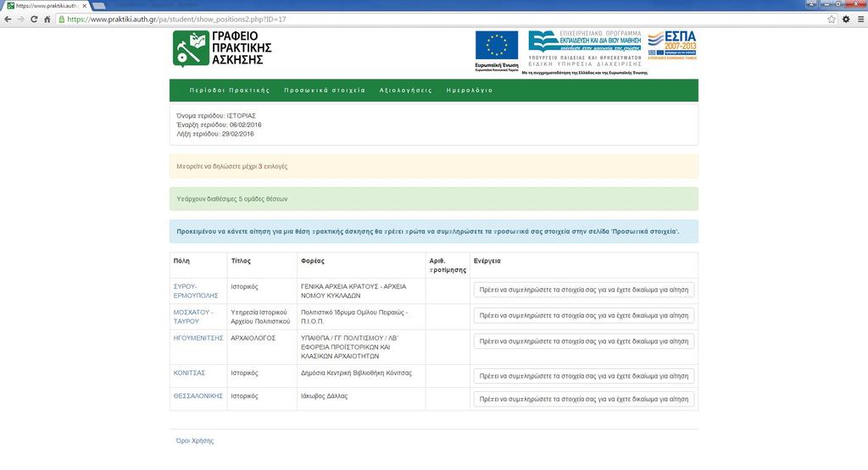Open the Αξιολογήσεις menu item
The width and height of the screenshot is (868, 470).
point(406,90)
